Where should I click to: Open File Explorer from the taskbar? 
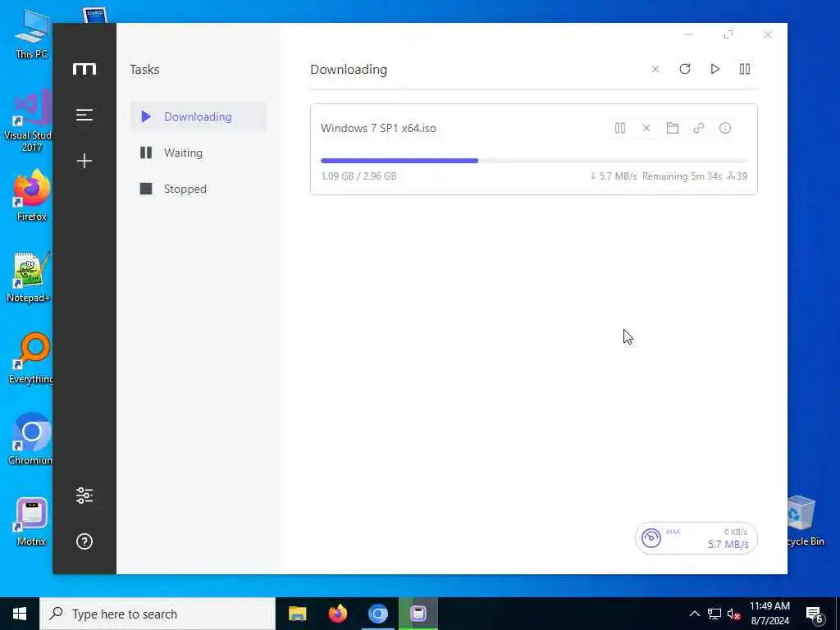coord(297,614)
